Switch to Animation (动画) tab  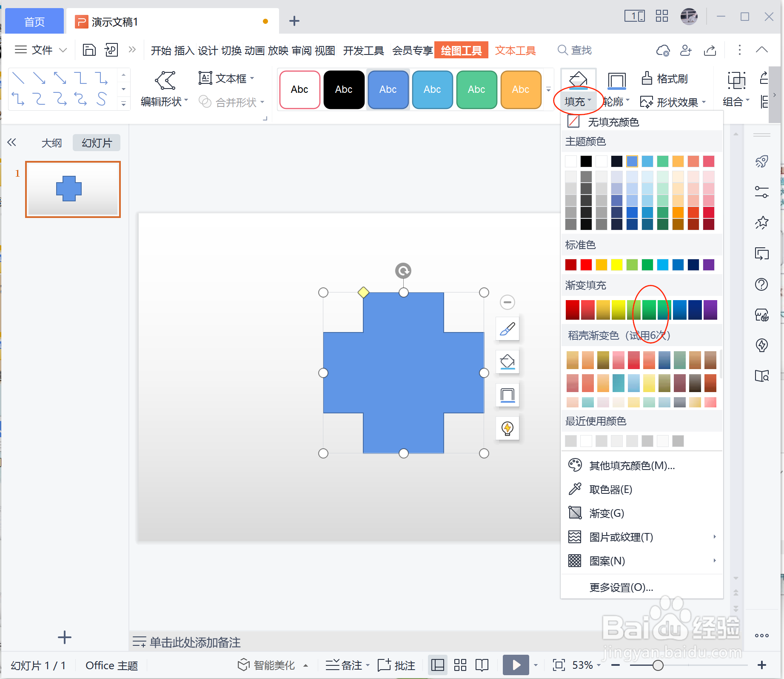(x=255, y=51)
